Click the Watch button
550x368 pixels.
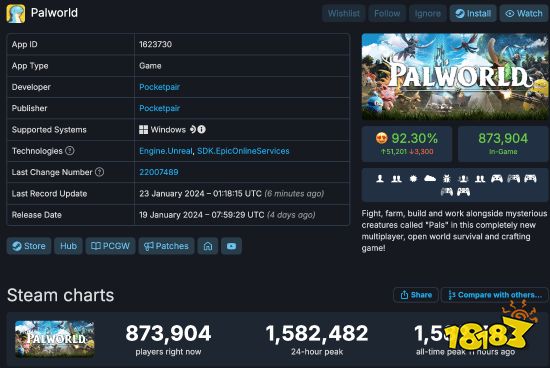[524, 13]
